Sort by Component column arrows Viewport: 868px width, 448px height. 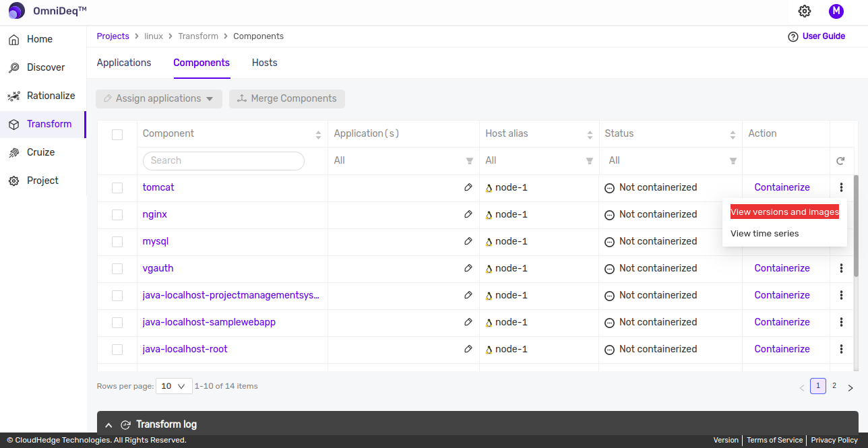click(x=318, y=135)
